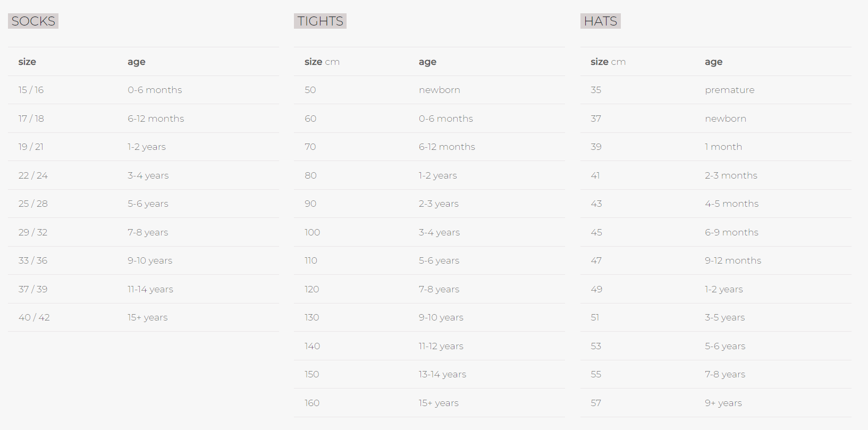Select hat size 35 cell

click(x=596, y=90)
